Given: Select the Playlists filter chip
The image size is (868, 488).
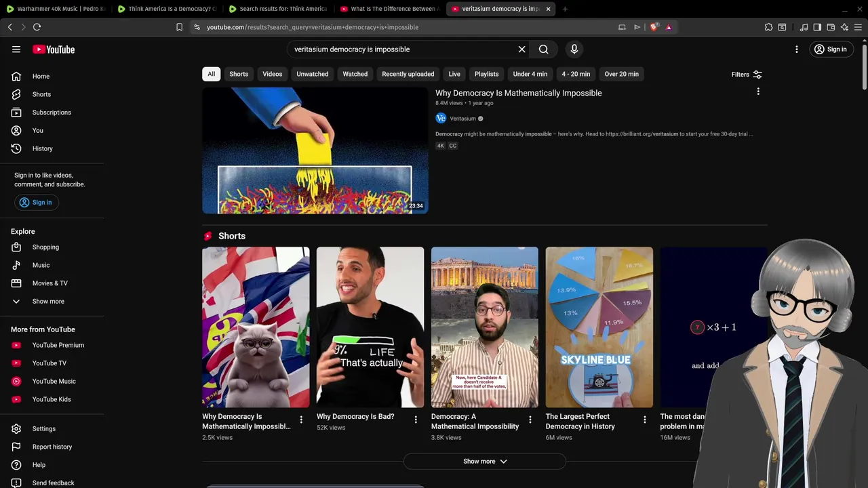Looking at the screenshot, I should point(487,74).
